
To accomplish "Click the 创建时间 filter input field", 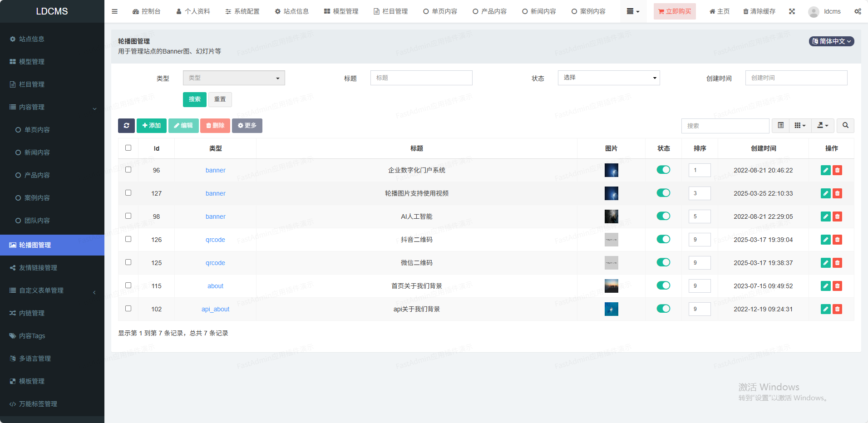I will (x=796, y=78).
